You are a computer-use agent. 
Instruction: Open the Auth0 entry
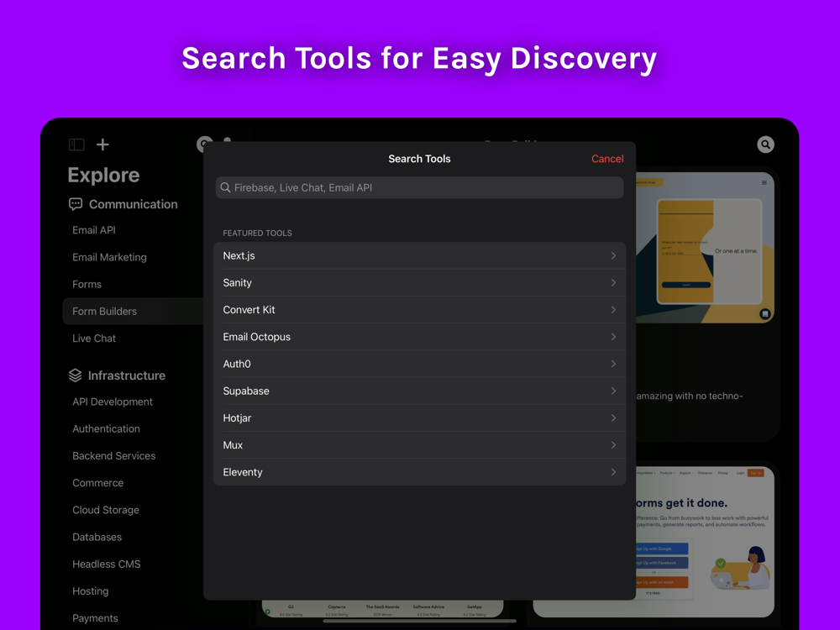tap(419, 364)
